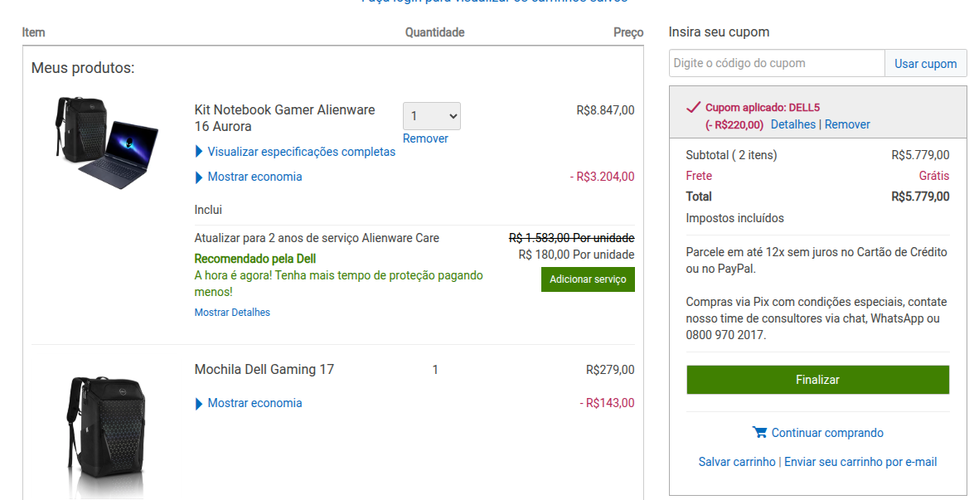Click Salvar carrinho link
This screenshot has width=974, height=500.
click(737, 461)
